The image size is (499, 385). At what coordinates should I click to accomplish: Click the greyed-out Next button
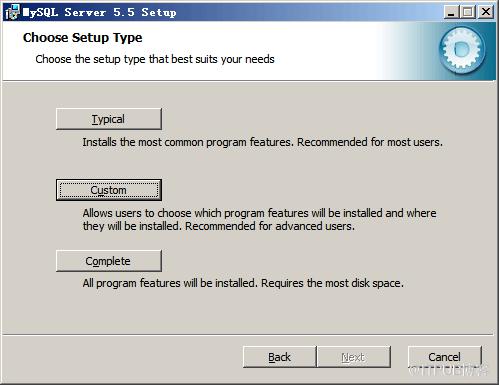coord(353,357)
